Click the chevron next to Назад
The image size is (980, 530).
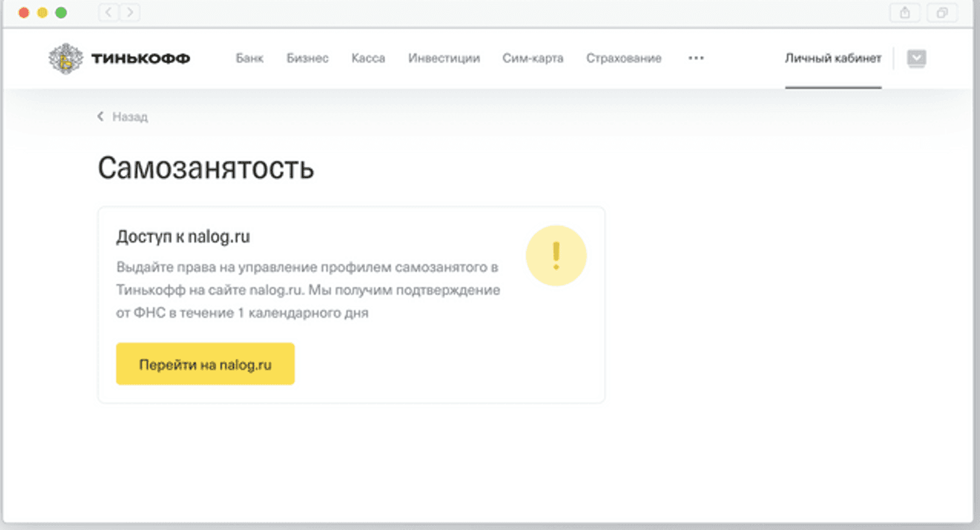pos(100,116)
